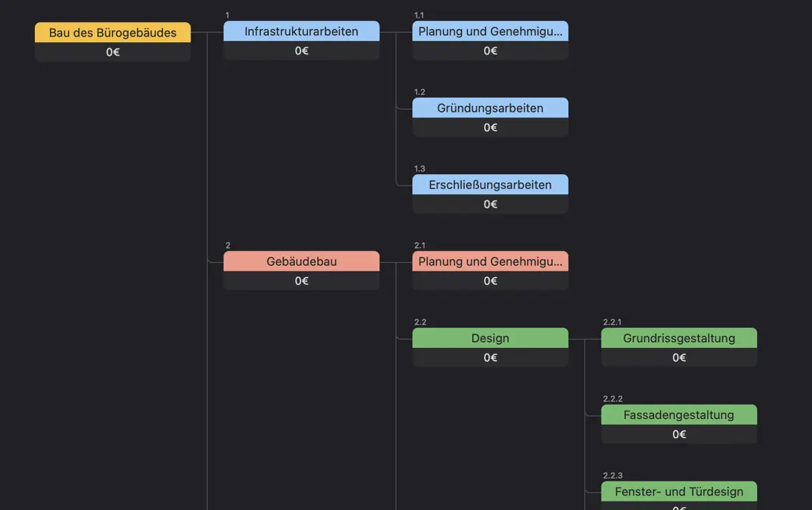
Task: Select the blue Planung und Genehmigung node 1.1
Action: click(x=490, y=32)
